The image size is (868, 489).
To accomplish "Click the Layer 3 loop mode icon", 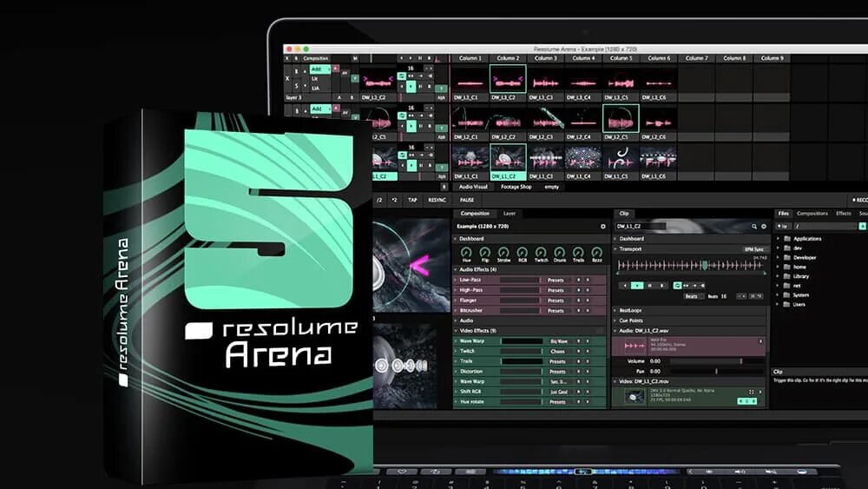I will coord(402,76).
